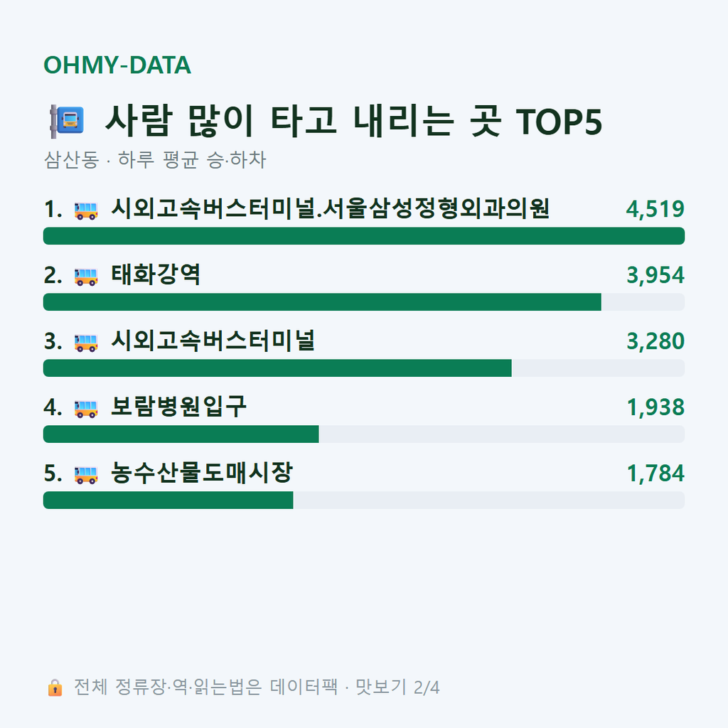Click the 삼산동 하루 평균 승·하차 subtitle
The width and height of the screenshot is (728, 728).
(154, 160)
